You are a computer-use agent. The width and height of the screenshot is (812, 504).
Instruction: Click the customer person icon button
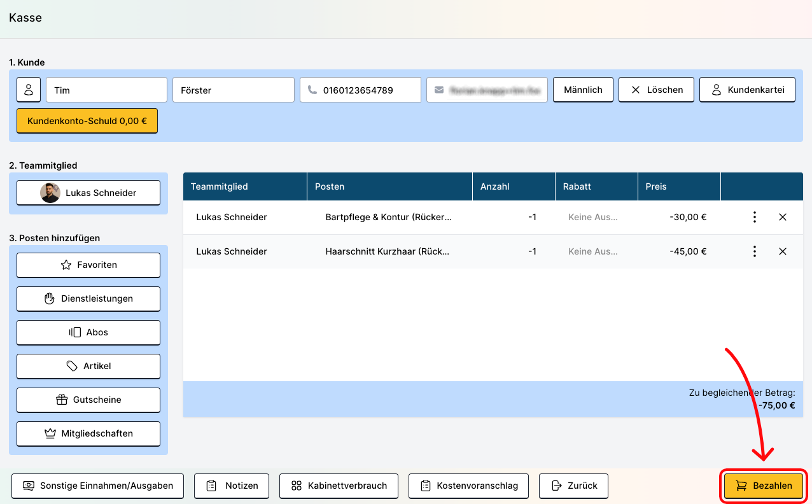(29, 90)
